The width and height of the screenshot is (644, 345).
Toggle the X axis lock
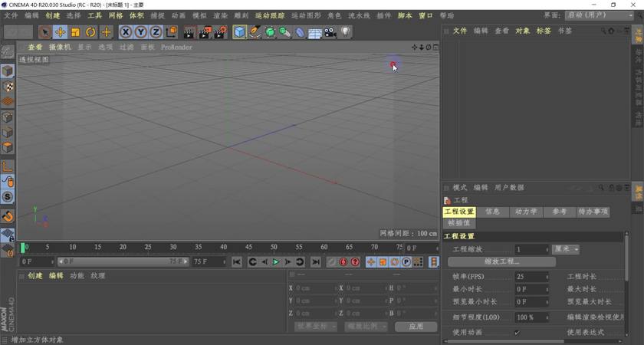coord(126,32)
